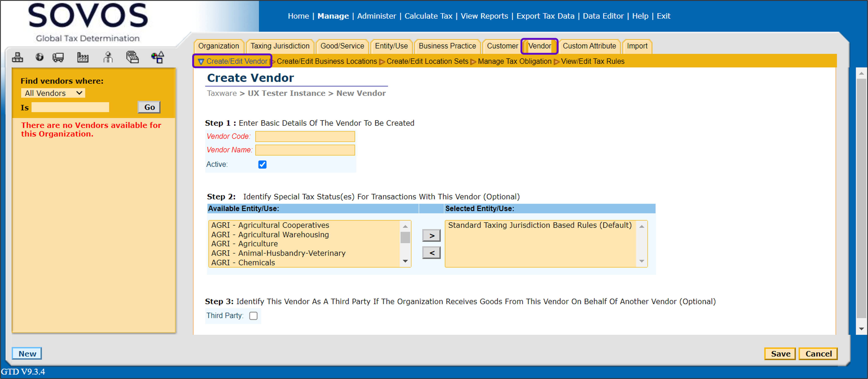The width and height of the screenshot is (868, 379).
Task: Click the person figure icon
Action: coord(108,57)
